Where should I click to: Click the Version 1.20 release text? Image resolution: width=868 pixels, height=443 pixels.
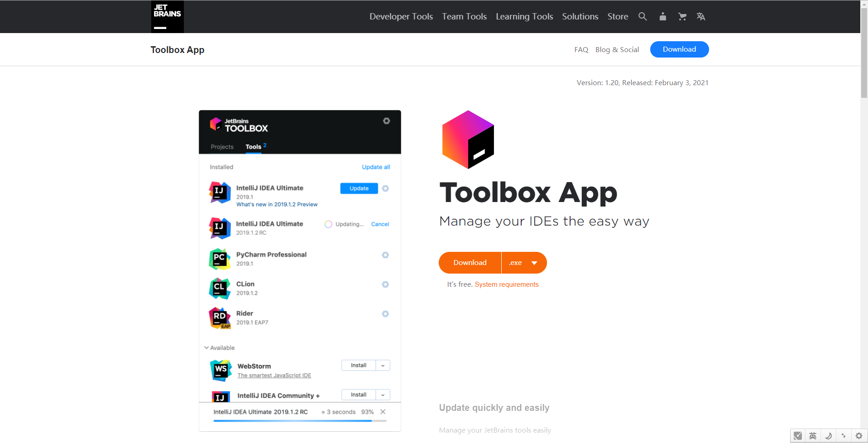point(643,83)
